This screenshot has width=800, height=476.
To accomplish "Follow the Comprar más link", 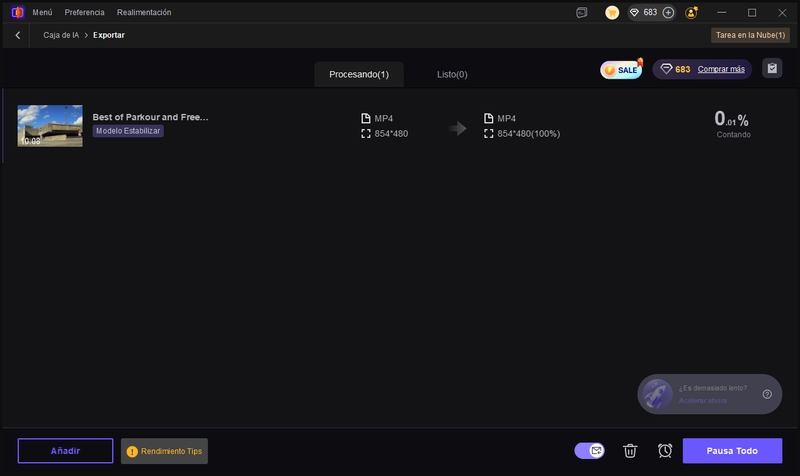I will tap(720, 69).
